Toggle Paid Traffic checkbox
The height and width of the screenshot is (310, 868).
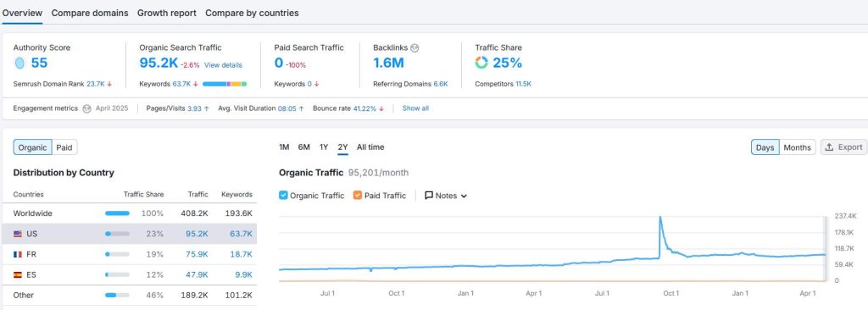[358, 196]
